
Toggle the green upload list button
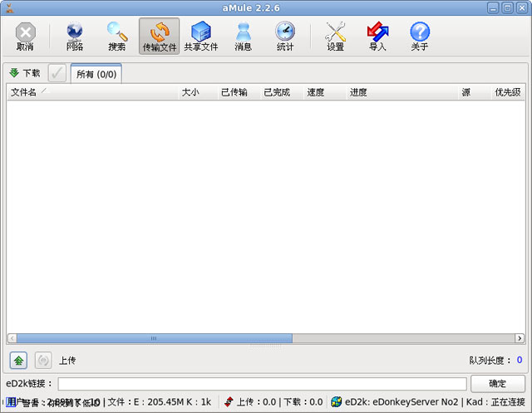[x=18, y=360]
